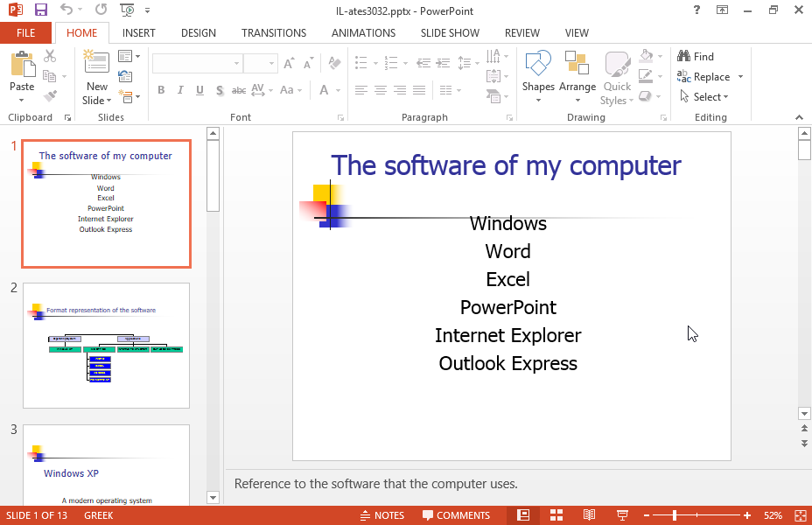The image size is (812, 525).
Task: Align text to the left
Action: [361, 90]
